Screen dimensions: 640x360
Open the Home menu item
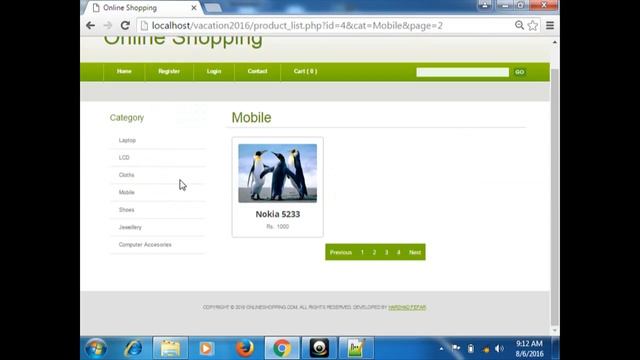tap(124, 71)
